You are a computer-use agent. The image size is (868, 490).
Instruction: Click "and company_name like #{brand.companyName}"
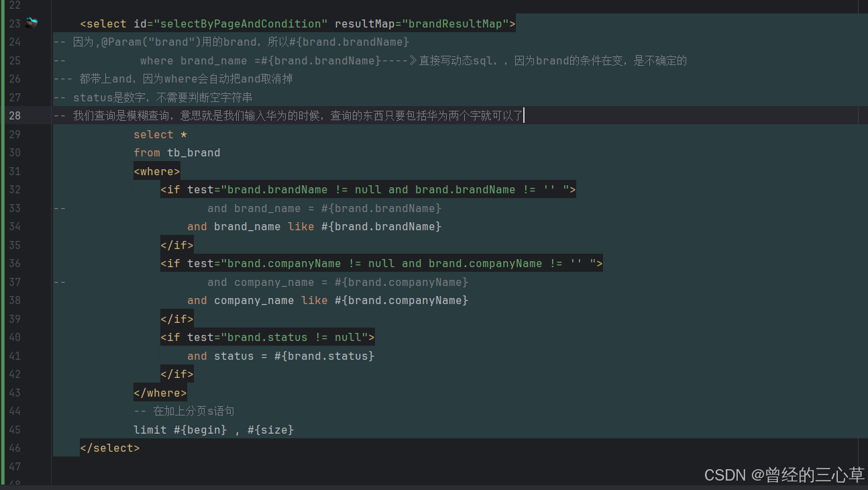[x=328, y=301]
